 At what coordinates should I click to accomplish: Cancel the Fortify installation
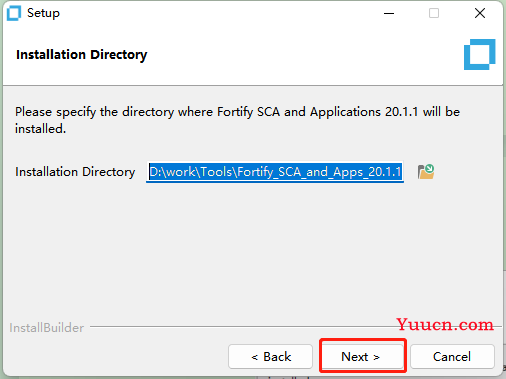click(452, 356)
